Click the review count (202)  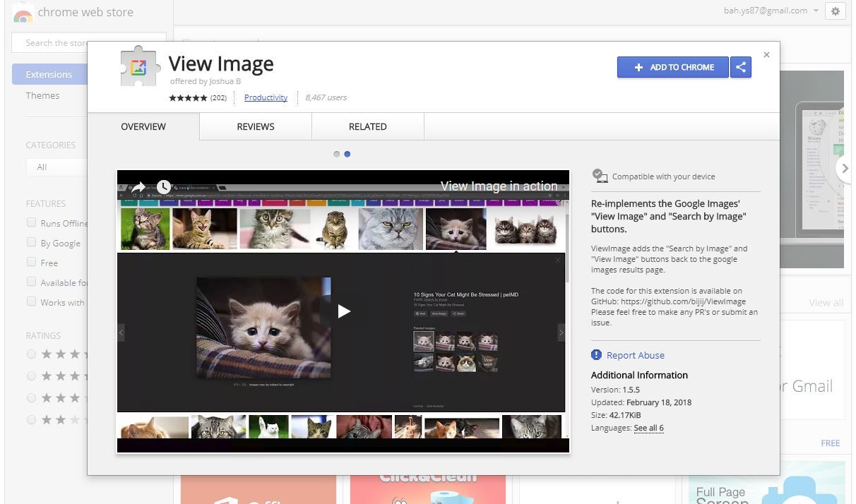(218, 97)
